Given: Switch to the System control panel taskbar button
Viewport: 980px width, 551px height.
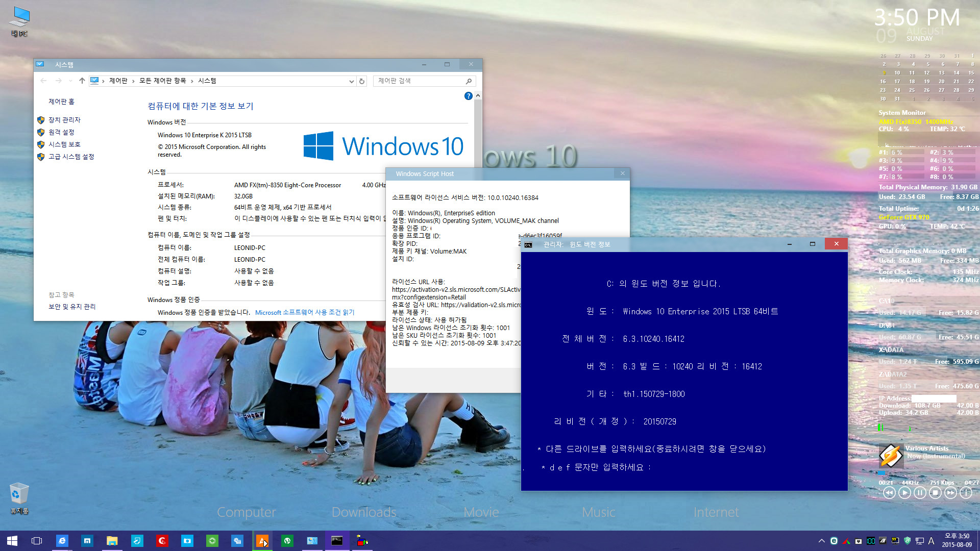Looking at the screenshot, I should click(312, 541).
